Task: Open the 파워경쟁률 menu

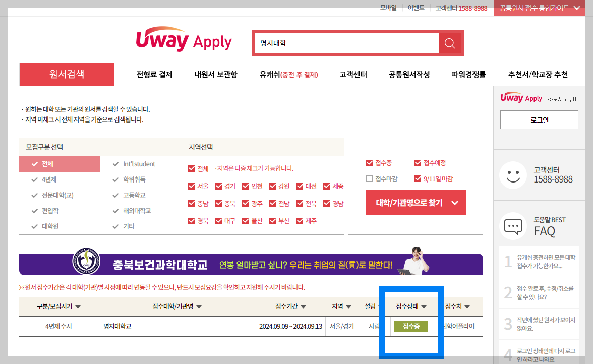Action: pyautogui.click(x=468, y=75)
